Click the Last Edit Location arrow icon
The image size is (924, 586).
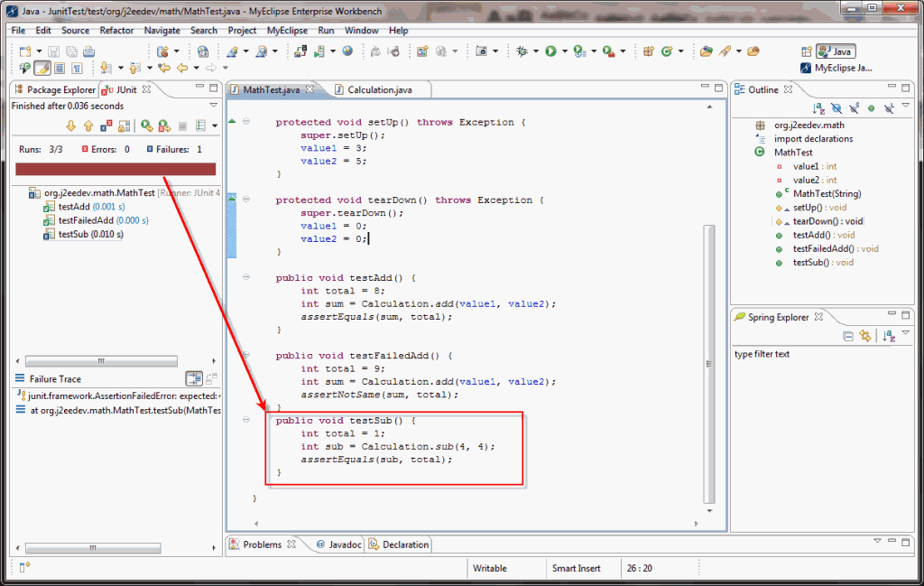[x=164, y=68]
